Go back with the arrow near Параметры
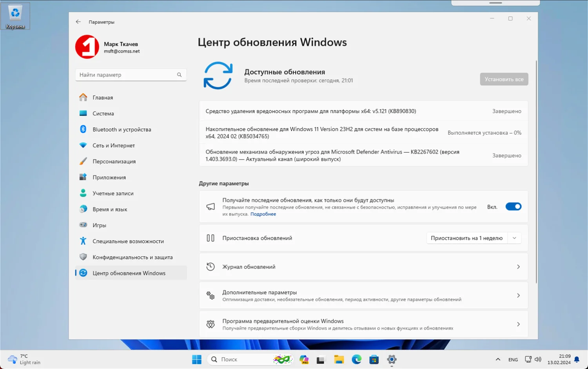 [x=78, y=22]
